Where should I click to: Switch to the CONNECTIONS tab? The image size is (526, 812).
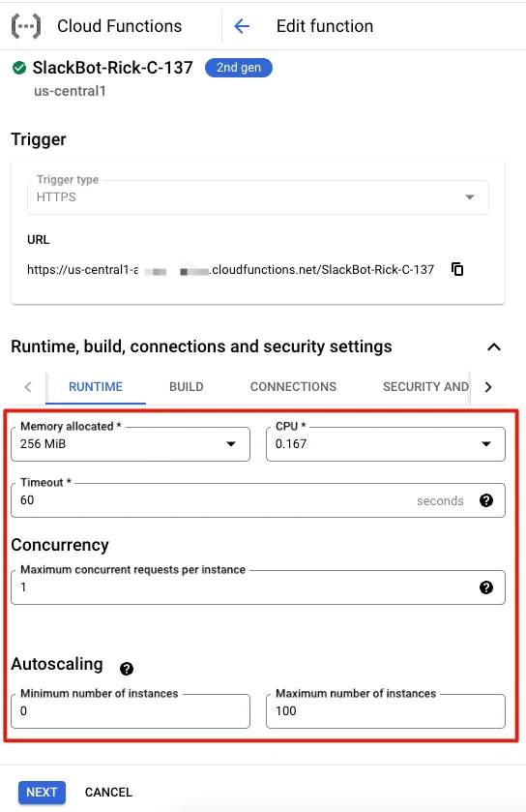tap(293, 387)
